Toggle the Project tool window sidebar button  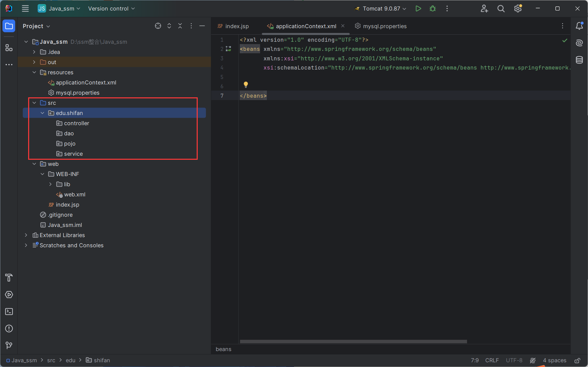(x=9, y=26)
